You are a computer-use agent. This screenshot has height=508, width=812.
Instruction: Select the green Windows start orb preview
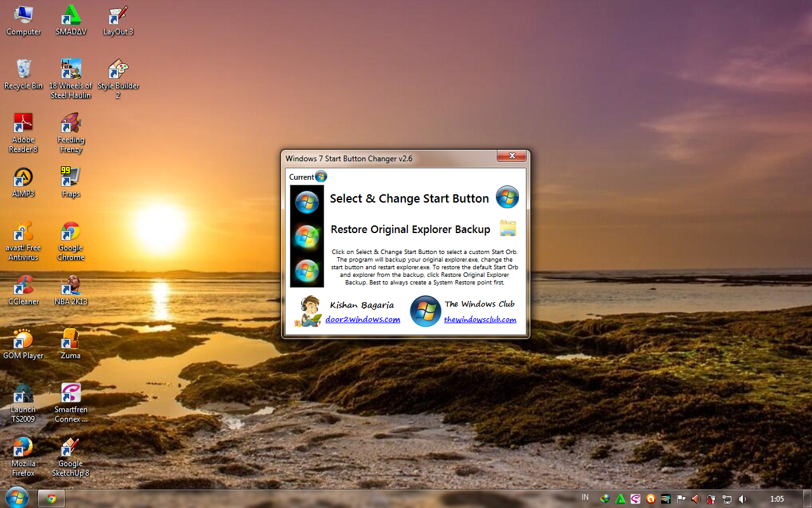(307, 236)
